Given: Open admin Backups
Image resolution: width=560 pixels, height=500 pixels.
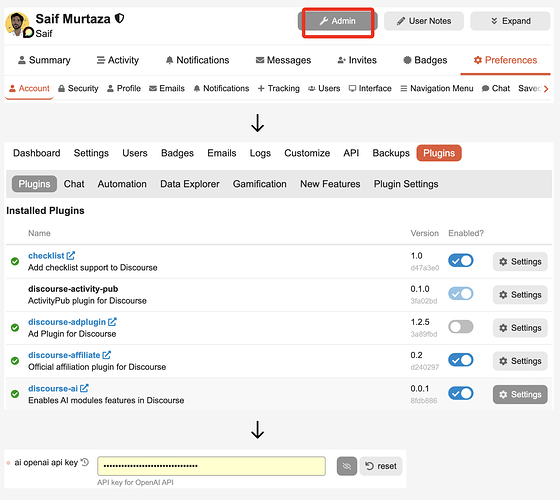Looking at the screenshot, I should (391, 153).
